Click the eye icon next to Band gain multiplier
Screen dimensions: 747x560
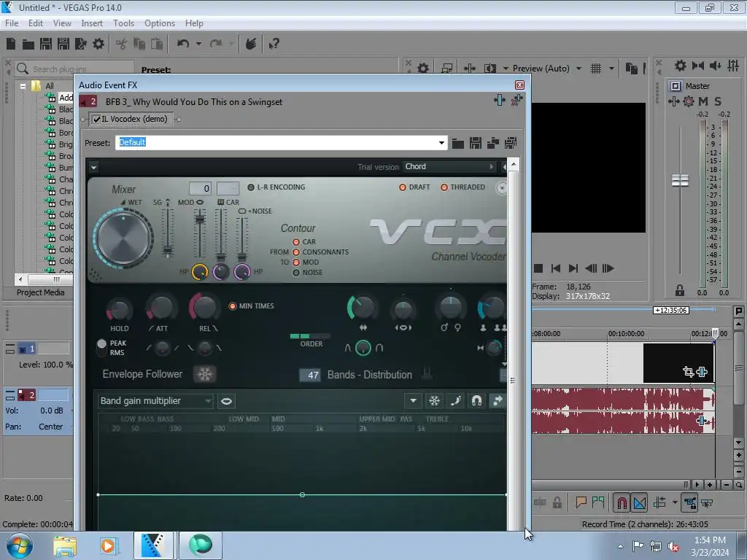[226, 401]
